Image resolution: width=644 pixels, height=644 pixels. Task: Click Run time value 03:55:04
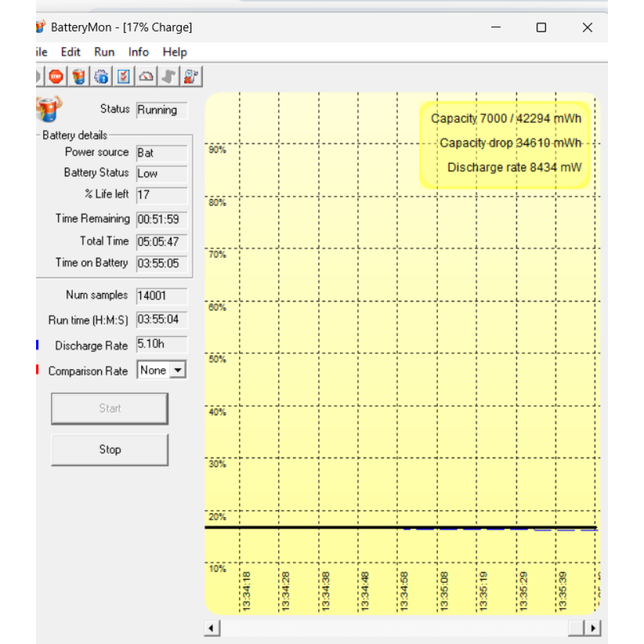[x=162, y=320]
